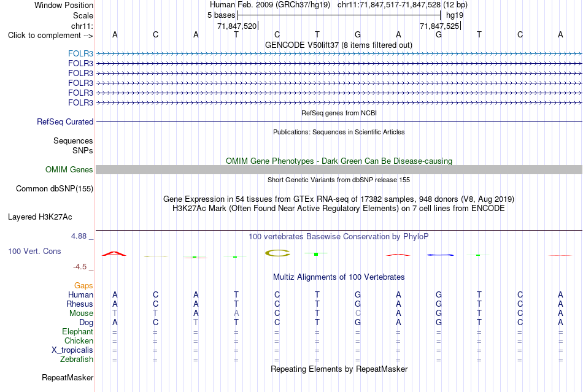Select the Chicken species label
Screen dimensions: 583x392
tap(79, 340)
